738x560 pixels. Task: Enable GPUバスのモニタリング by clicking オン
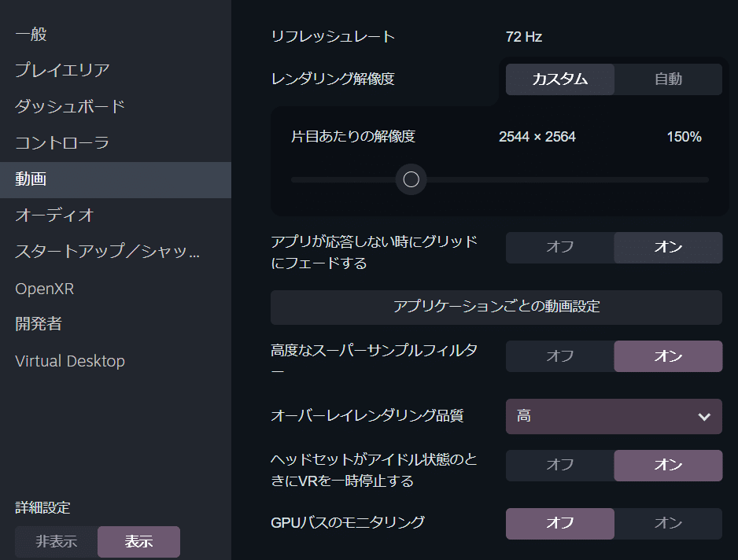(668, 523)
